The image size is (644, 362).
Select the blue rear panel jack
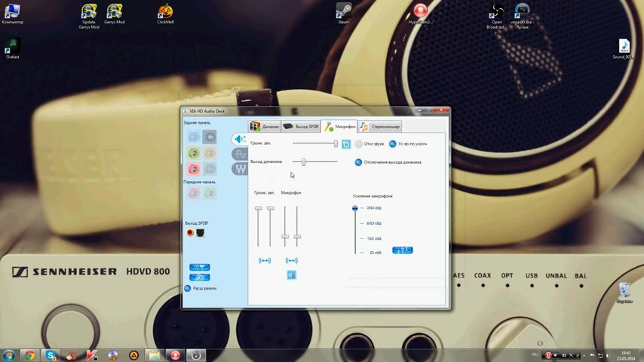pos(194,137)
